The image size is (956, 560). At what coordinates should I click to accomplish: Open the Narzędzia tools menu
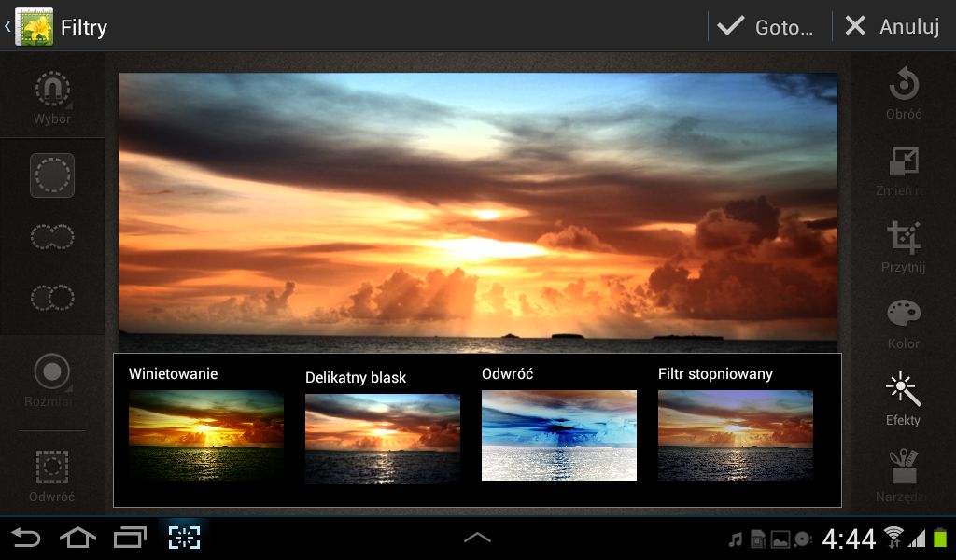pos(904,476)
